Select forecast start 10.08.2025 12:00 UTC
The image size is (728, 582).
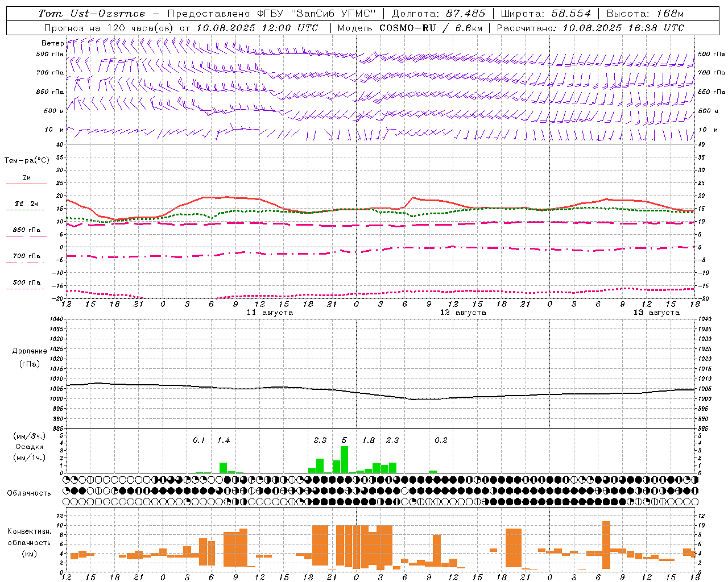point(257,28)
